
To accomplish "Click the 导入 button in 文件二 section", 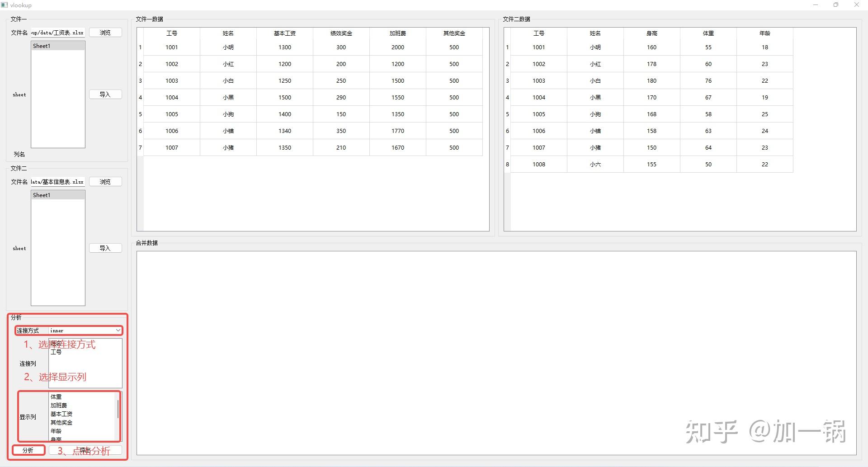I will (105, 248).
